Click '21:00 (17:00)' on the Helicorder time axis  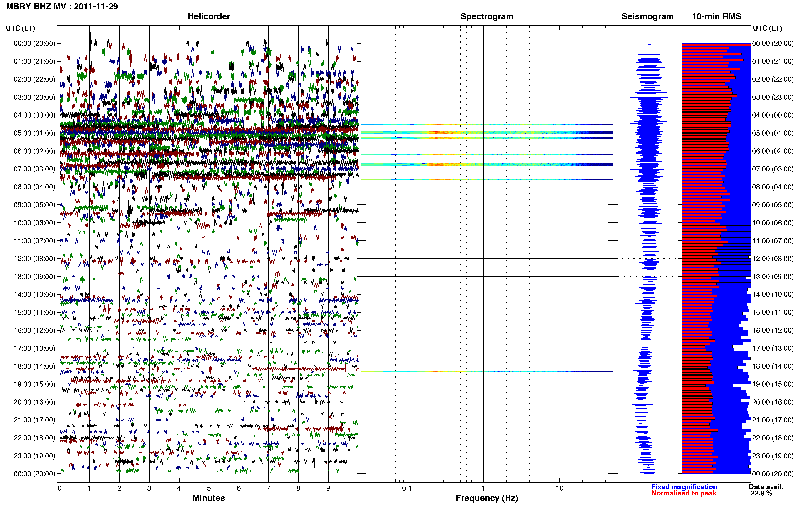[x=34, y=420]
